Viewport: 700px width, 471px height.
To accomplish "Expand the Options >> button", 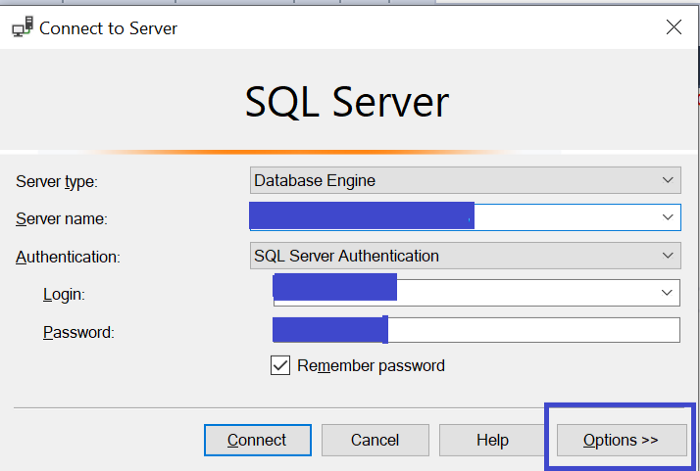I will [x=621, y=440].
